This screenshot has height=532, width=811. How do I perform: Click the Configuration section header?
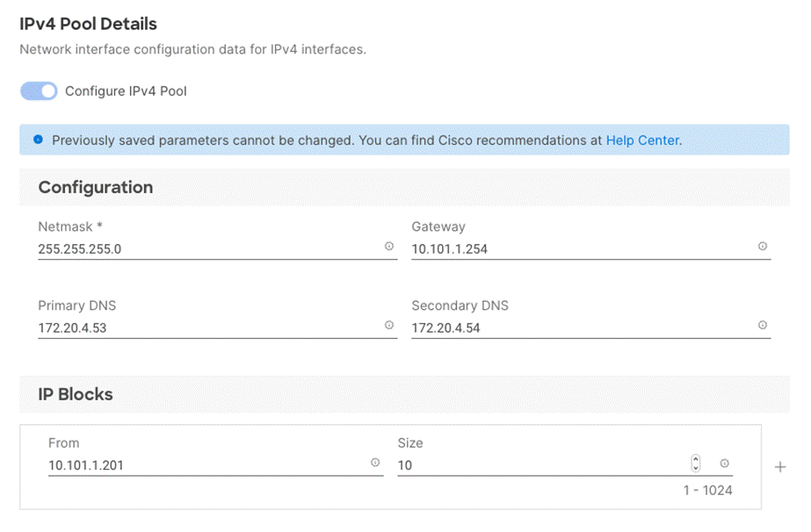tap(96, 187)
